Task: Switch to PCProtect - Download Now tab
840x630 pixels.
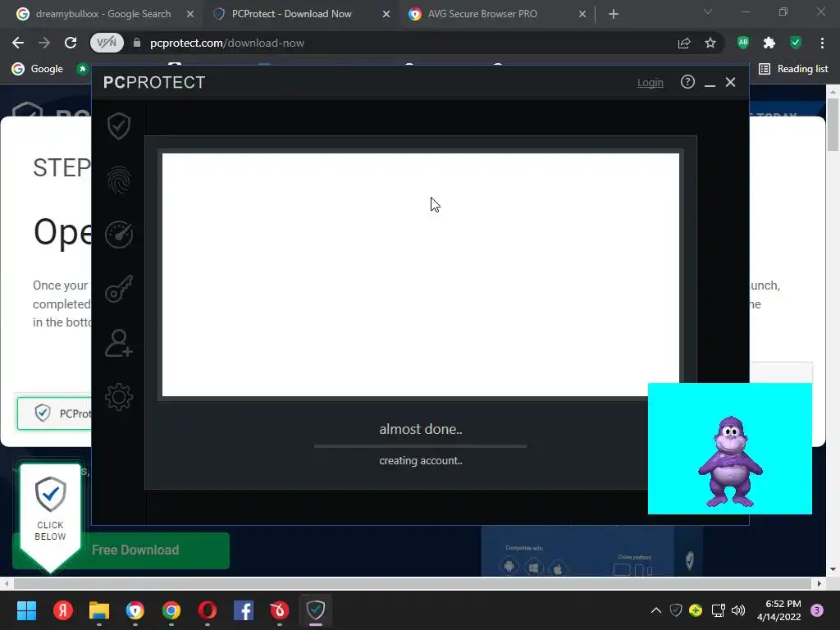Action: (292, 14)
